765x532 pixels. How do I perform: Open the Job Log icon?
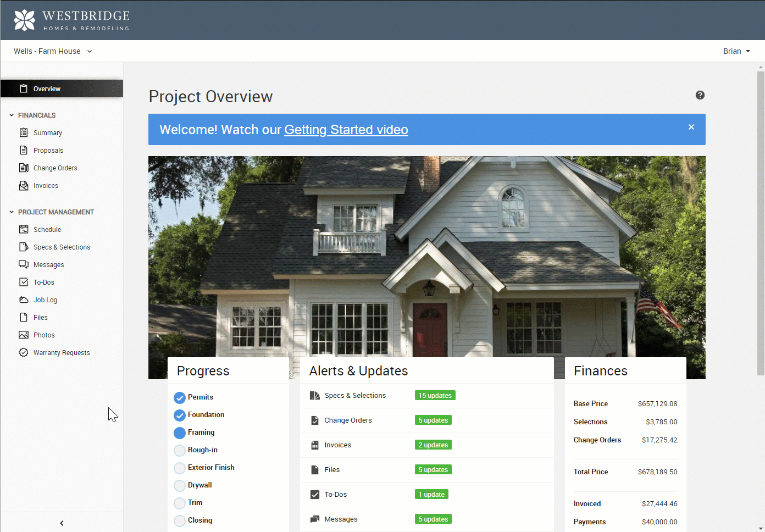[x=24, y=300]
